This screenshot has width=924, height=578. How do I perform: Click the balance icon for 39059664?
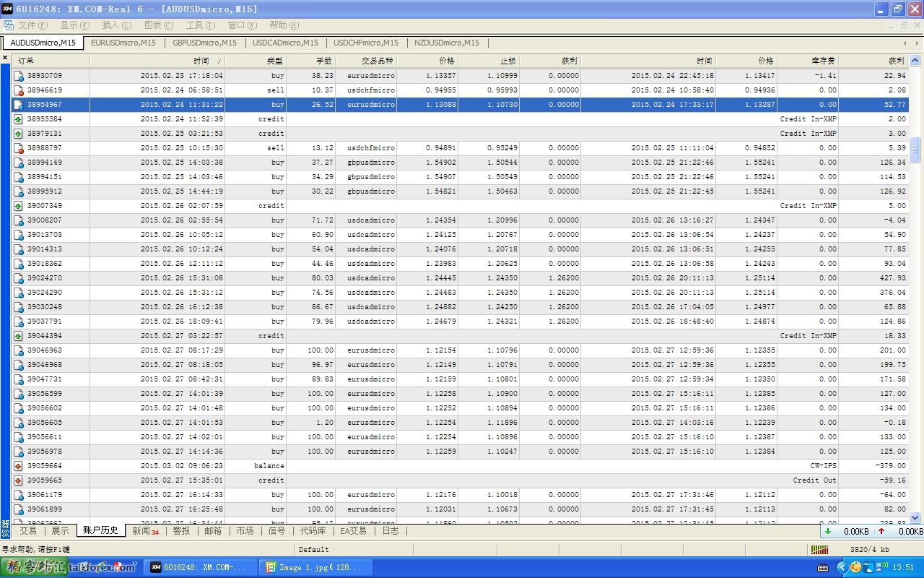pyautogui.click(x=19, y=466)
